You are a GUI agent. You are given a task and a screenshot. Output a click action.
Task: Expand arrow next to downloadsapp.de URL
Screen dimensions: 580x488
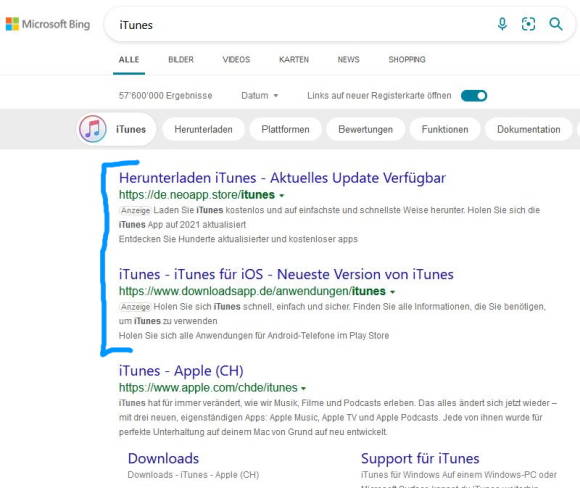[392, 292]
